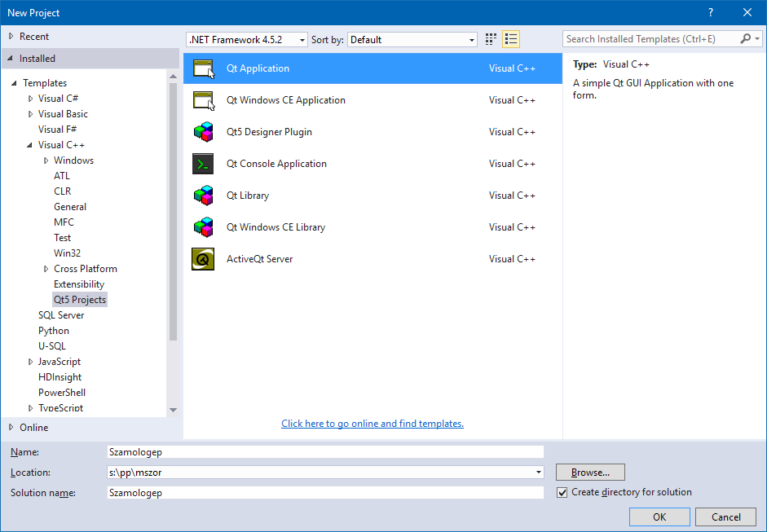Screen dimensions: 767x532
Task: Click OK to create the project
Action: [x=659, y=517]
